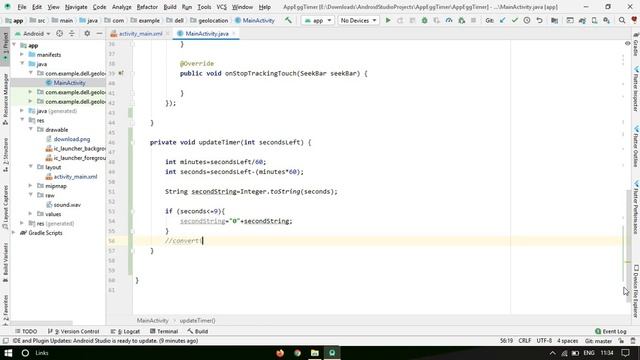Click the UTF-8 encoding status entry
This screenshot has height=360, width=640.
pyautogui.click(x=544, y=341)
